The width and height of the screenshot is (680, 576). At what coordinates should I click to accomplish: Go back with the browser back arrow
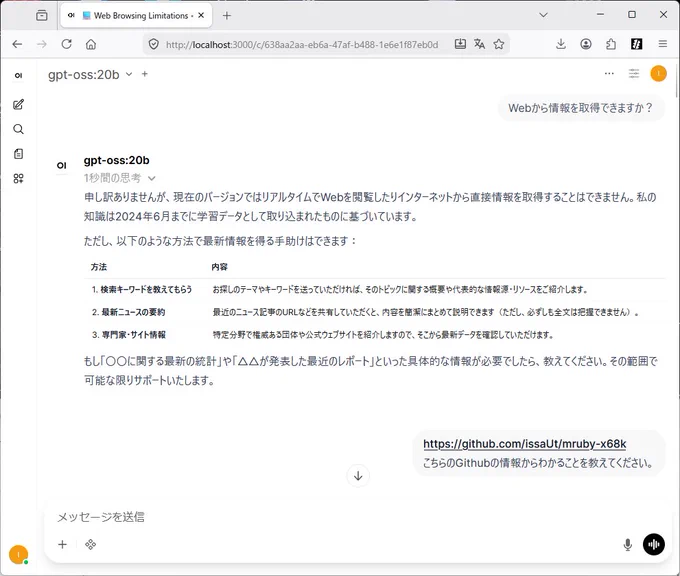pos(17,44)
